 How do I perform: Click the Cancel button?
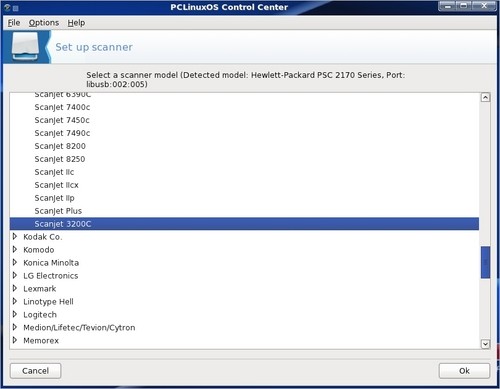[x=35, y=371]
